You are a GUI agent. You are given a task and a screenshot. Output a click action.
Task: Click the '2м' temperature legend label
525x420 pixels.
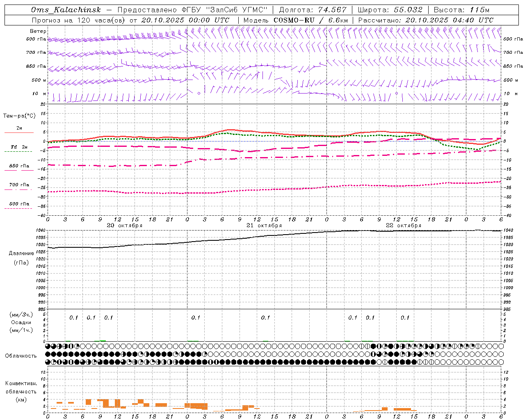click(19, 128)
